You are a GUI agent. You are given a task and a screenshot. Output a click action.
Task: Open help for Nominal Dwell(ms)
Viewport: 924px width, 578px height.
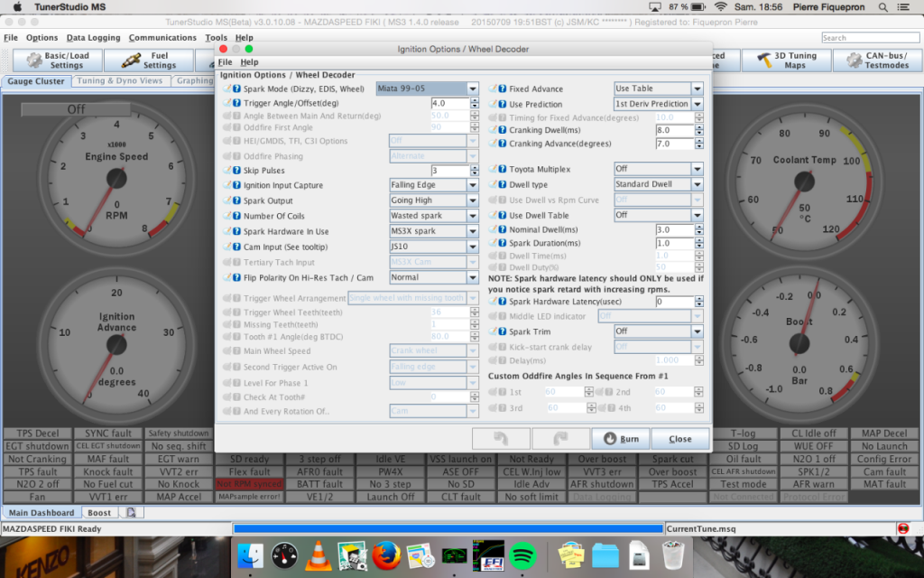tap(502, 229)
